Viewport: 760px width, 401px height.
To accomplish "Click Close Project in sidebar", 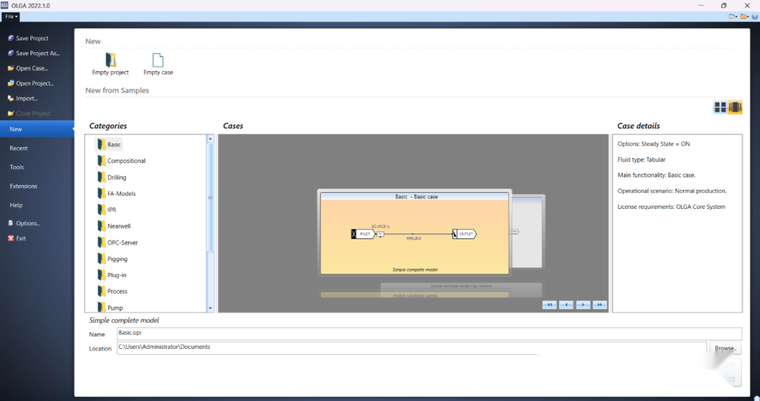I will click(x=29, y=113).
